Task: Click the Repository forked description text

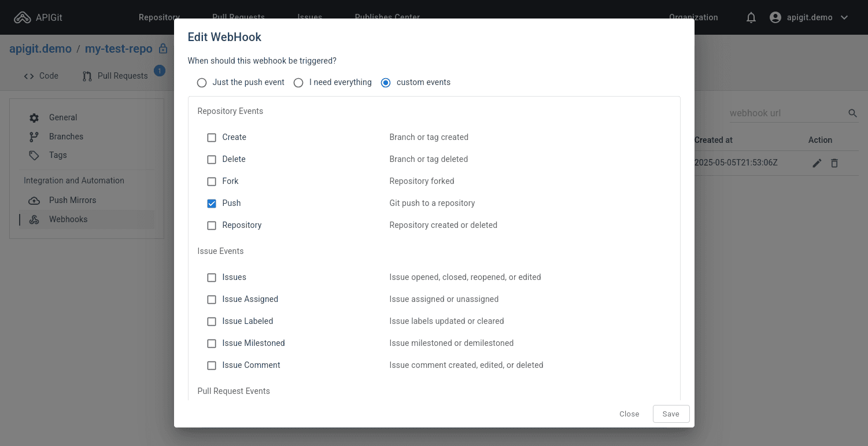Action: (422, 181)
